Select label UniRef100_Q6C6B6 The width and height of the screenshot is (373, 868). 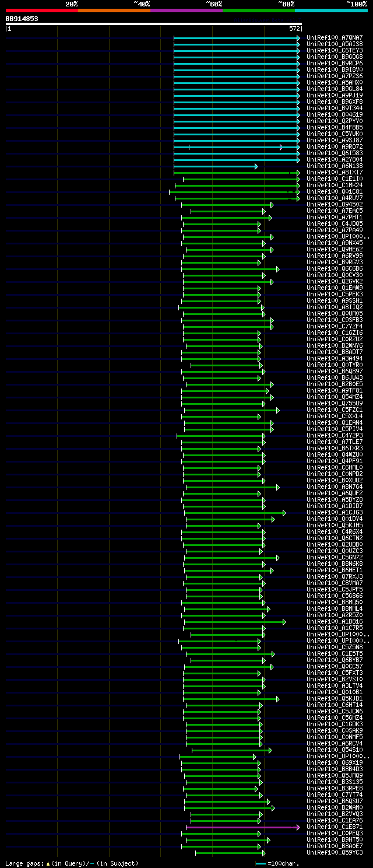(x=335, y=269)
